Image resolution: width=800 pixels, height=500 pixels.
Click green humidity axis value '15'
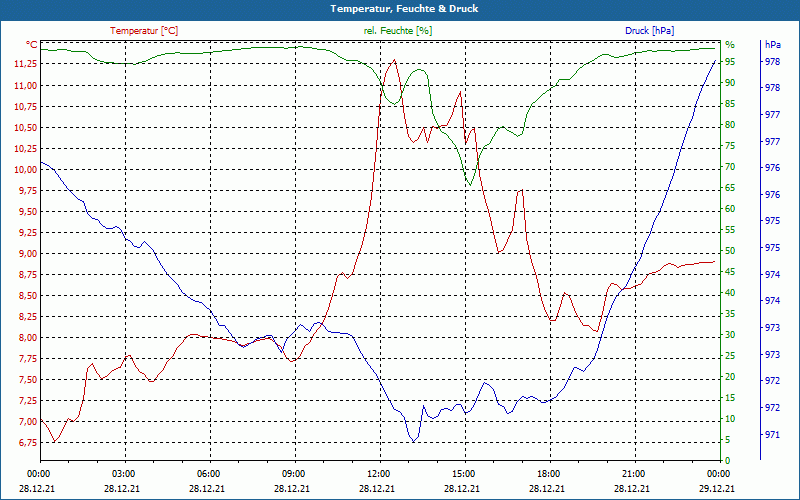click(x=730, y=398)
